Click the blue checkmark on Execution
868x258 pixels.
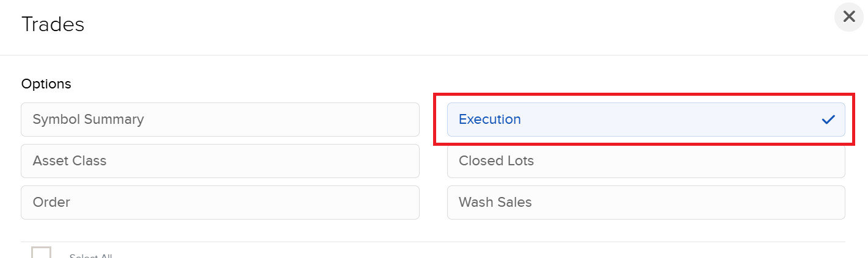(828, 120)
